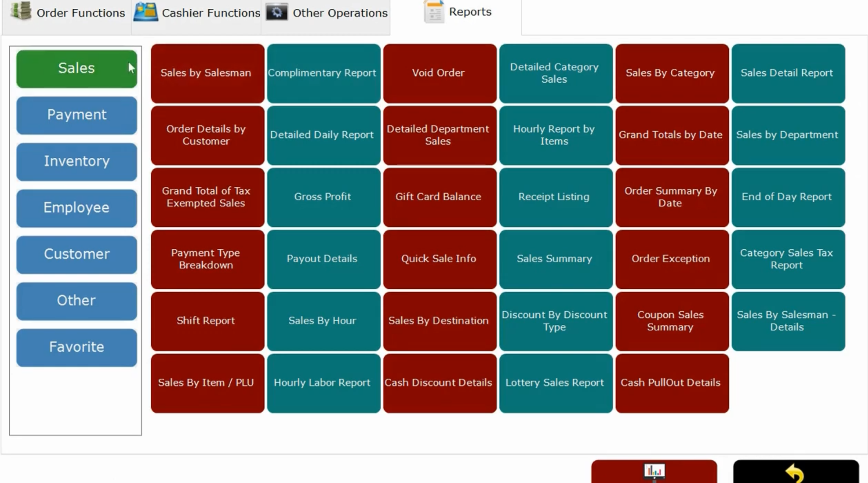Click the Reports notepad icon

point(433,11)
